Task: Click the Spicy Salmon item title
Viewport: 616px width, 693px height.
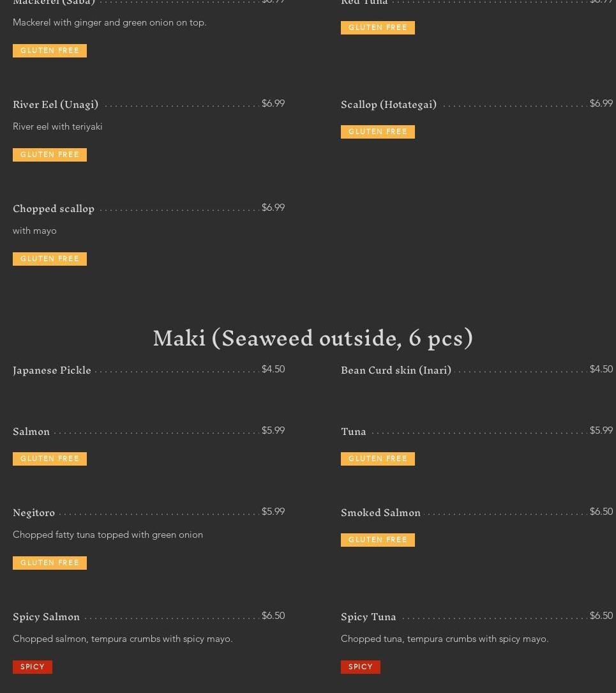Action: [46, 616]
